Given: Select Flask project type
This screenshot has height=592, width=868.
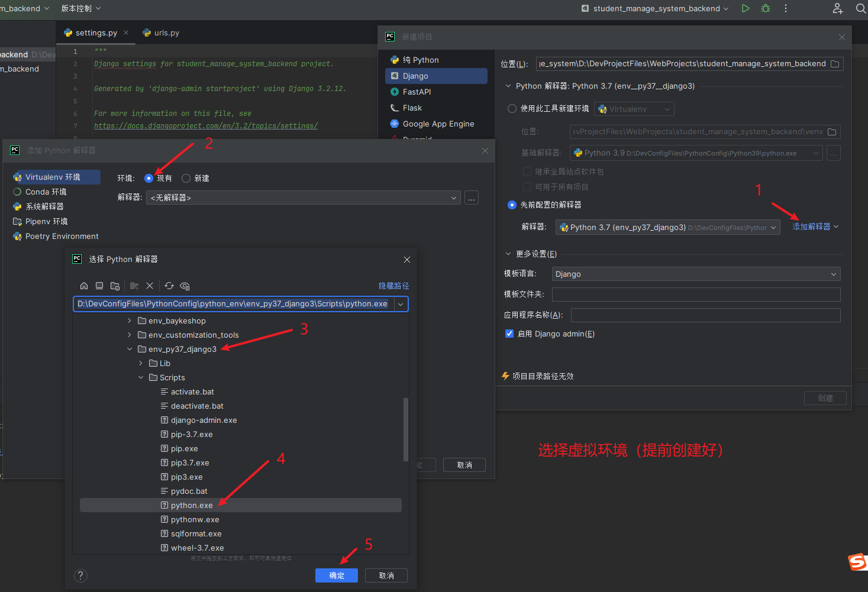Looking at the screenshot, I should pyautogui.click(x=436, y=108).
